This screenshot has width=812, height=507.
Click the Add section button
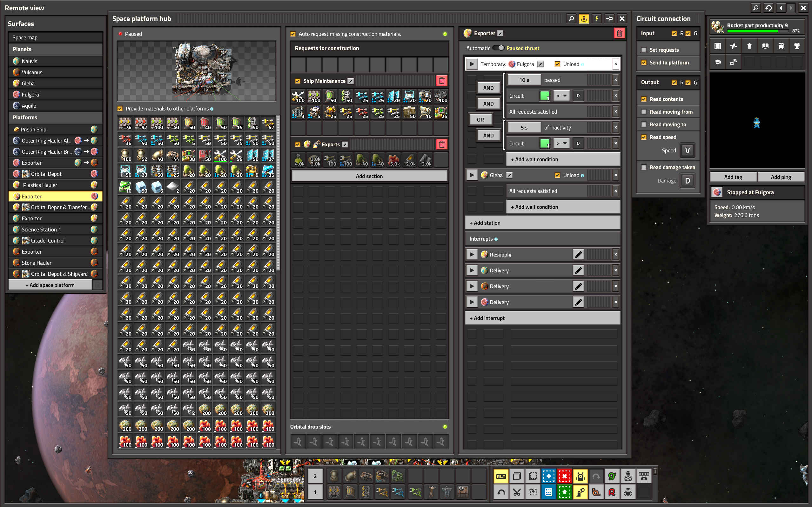pos(369,176)
